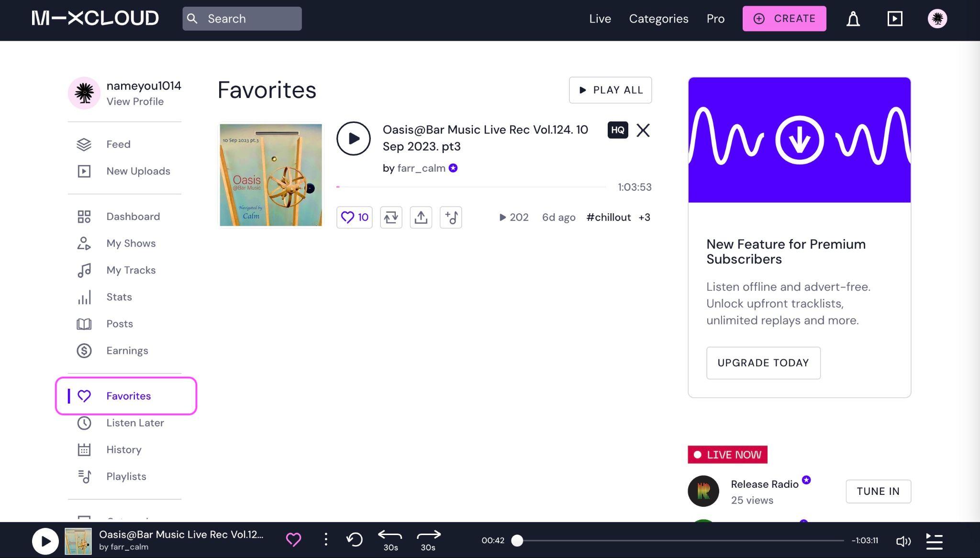Click the restart replay icon
Screen dimensions: 980x558
[x=355, y=540]
